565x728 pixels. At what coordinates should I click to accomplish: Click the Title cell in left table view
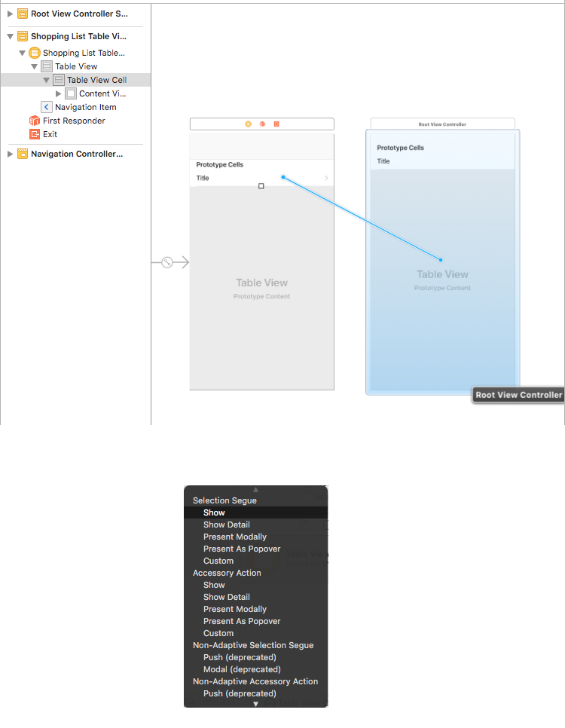pos(262,178)
